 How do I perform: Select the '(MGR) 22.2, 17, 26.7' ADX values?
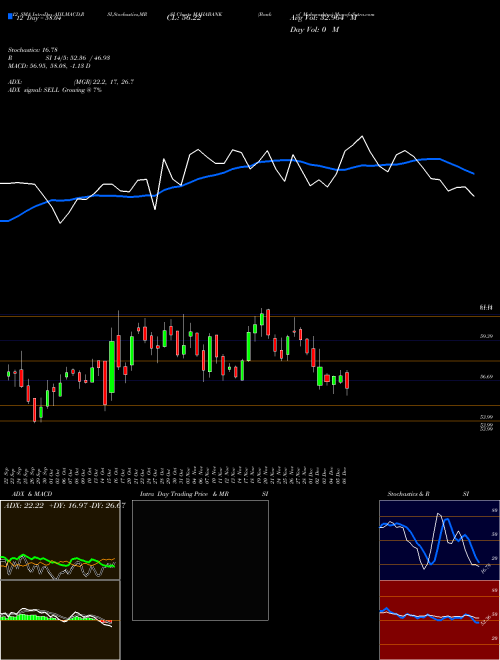pos(104,82)
